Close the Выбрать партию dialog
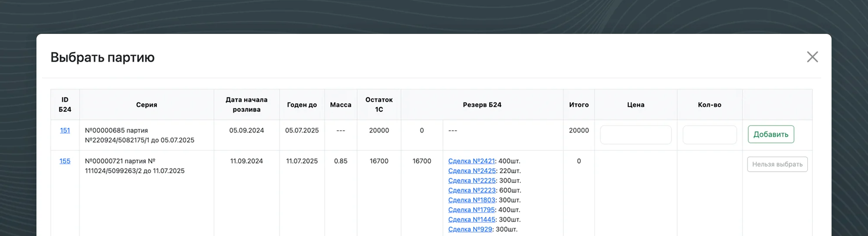868x236 pixels. tap(812, 57)
